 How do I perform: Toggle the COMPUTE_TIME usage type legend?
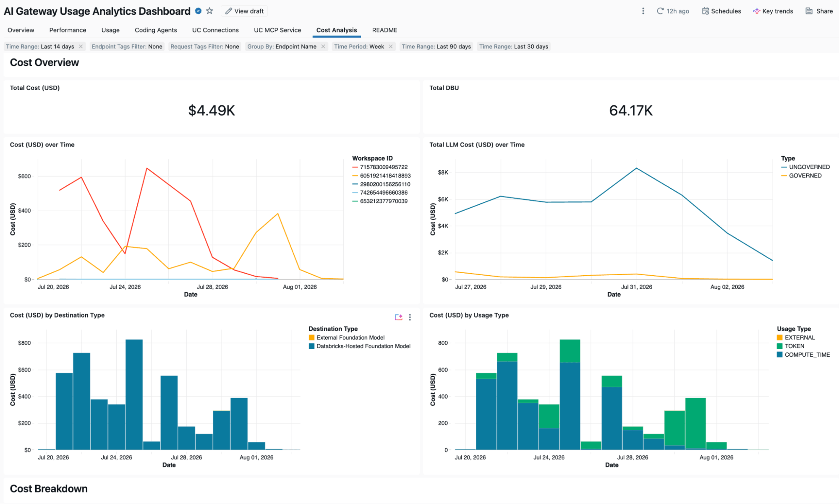pos(803,355)
